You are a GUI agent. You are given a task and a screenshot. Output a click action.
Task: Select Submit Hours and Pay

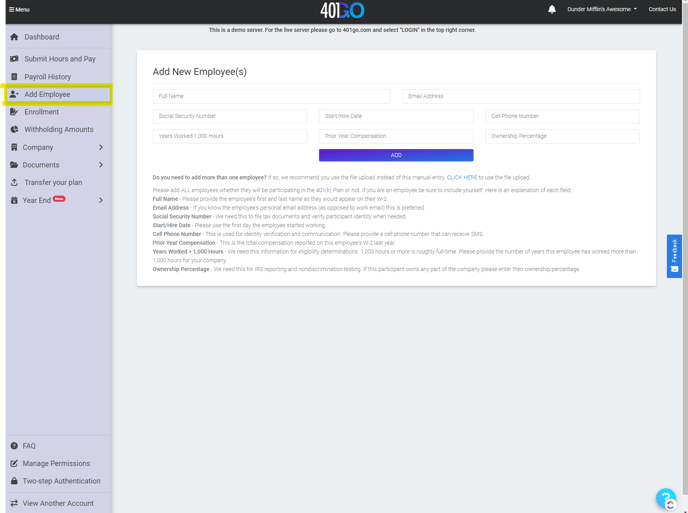click(60, 59)
